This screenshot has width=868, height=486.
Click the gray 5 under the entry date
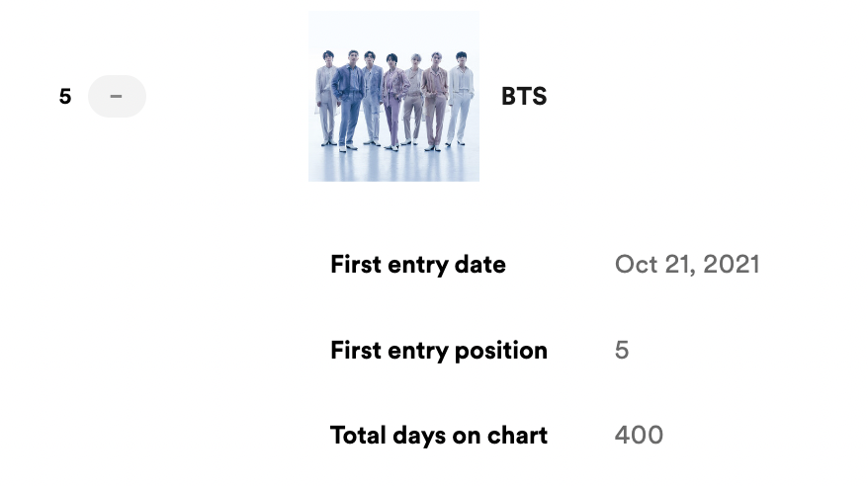[622, 351]
